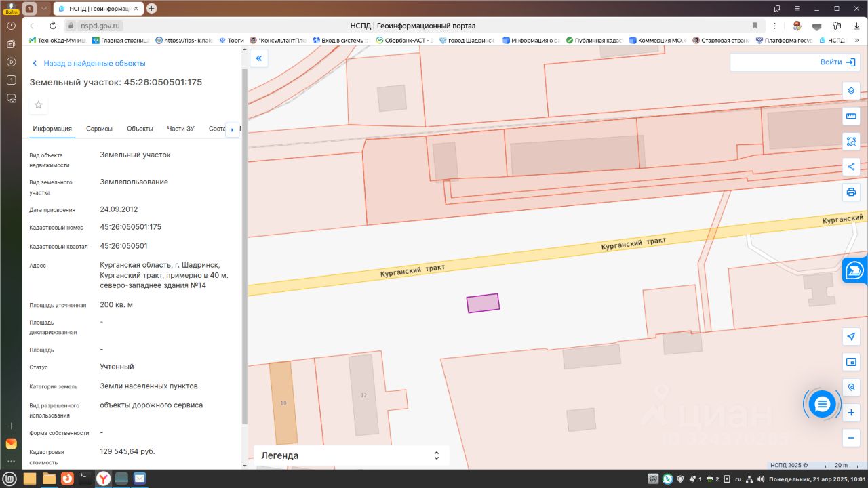Open the browser tab group dropdown
Image resolution: width=868 pixels, height=488 pixels.
click(44, 8)
